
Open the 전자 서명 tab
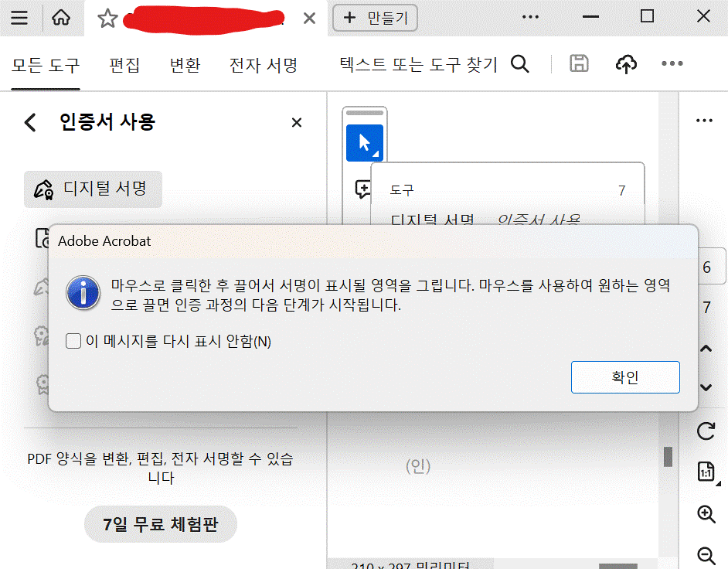pyautogui.click(x=264, y=65)
